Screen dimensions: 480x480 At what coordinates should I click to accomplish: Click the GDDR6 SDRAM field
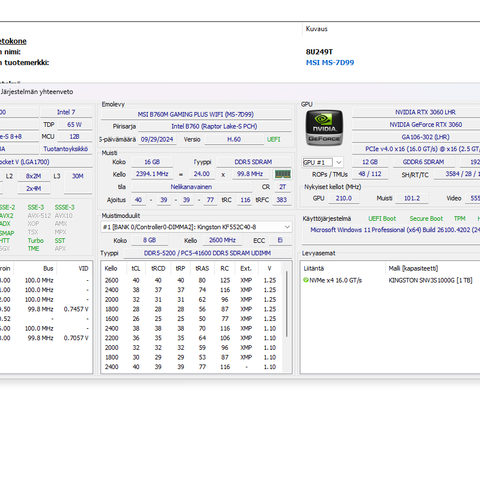coord(423,162)
